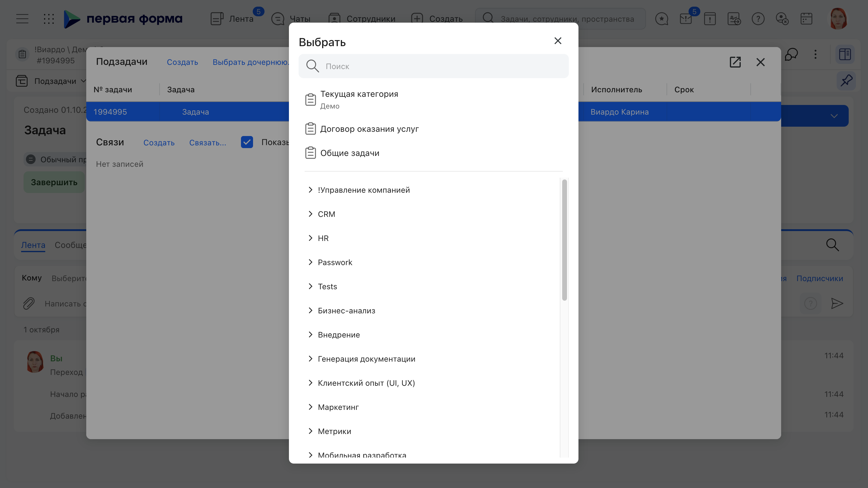Open the Подписчики link
Image resolution: width=868 pixels, height=488 pixels.
[x=819, y=278]
